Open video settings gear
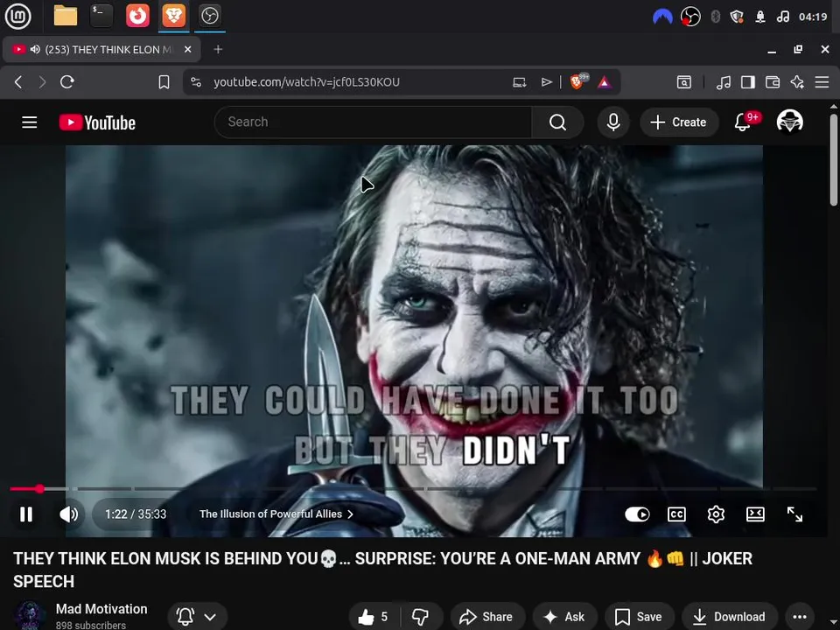The image size is (840, 630). pyautogui.click(x=716, y=514)
